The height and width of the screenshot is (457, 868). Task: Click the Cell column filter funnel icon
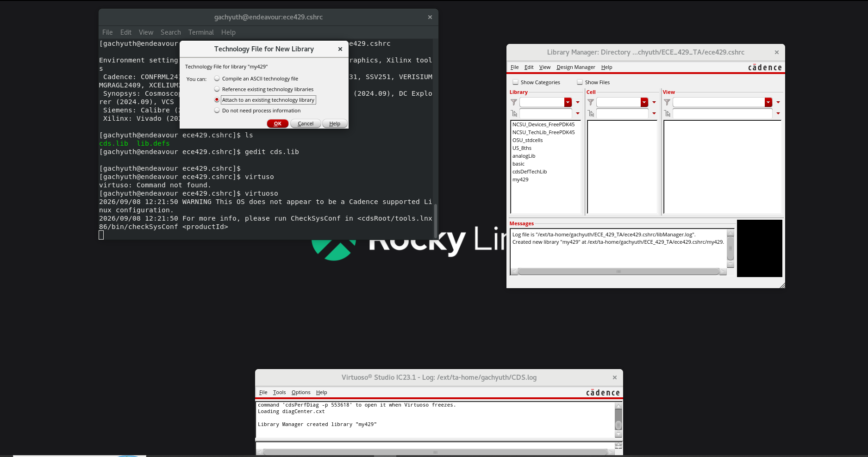[x=591, y=102]
